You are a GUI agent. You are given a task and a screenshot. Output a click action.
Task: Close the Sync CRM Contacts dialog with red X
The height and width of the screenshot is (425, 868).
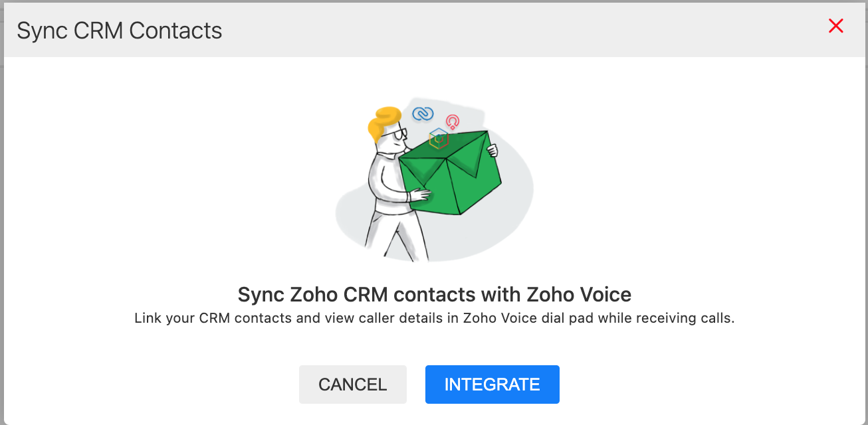[836, 26]
